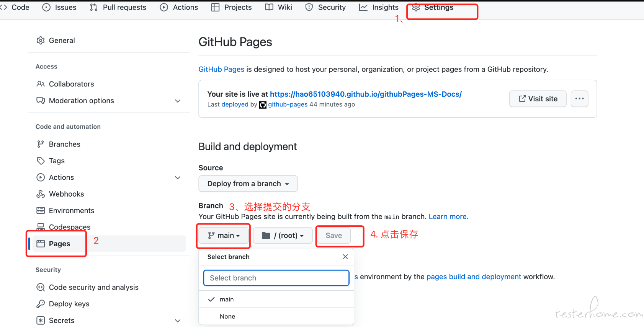Click the github-pages avatar icon

click(263, 105)
